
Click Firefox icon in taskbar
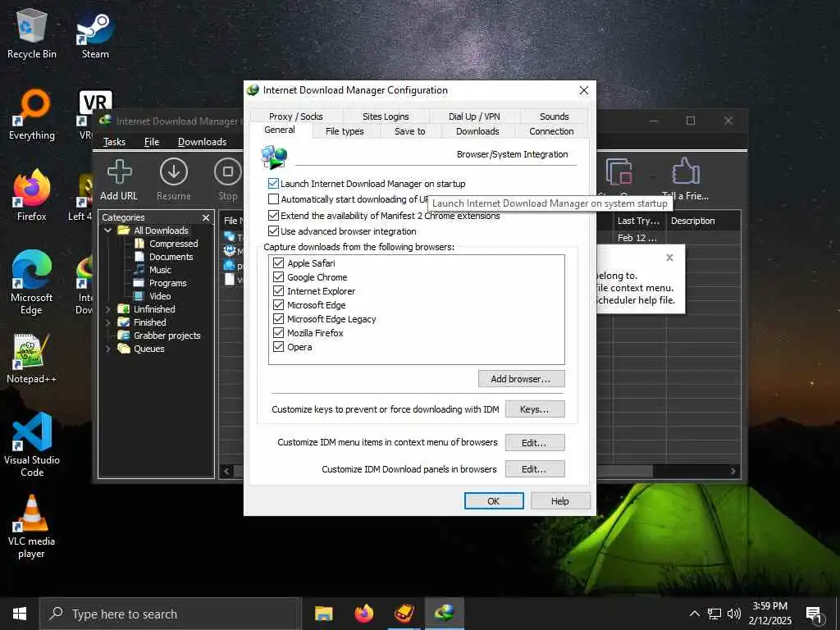pyautogui.click(x=363, y=614)
